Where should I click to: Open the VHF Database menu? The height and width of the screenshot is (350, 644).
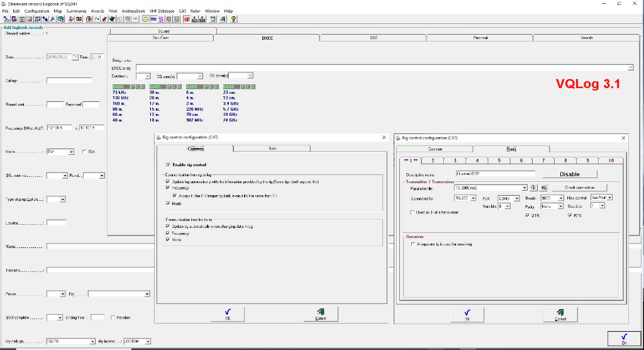pos(162,11)
